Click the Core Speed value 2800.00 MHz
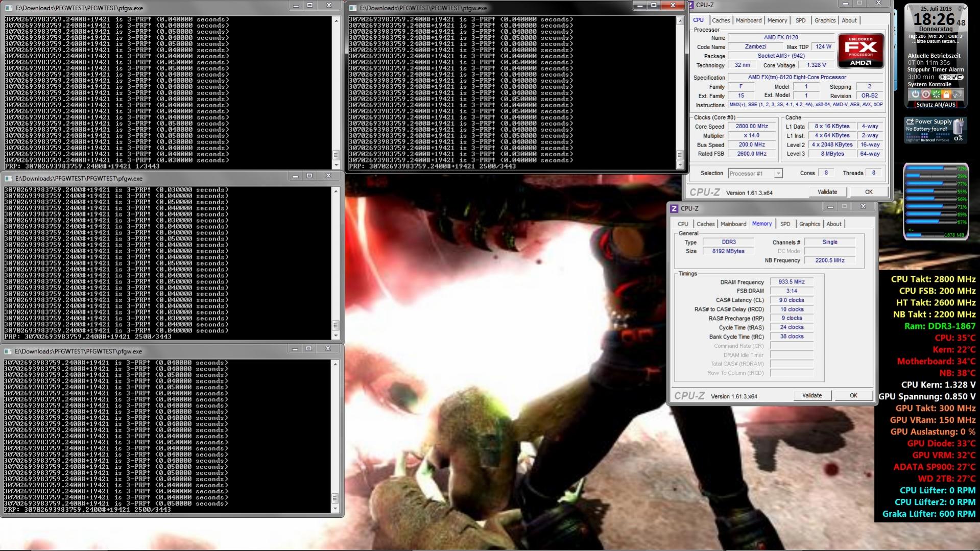980x551 pixels. (752, 127)
